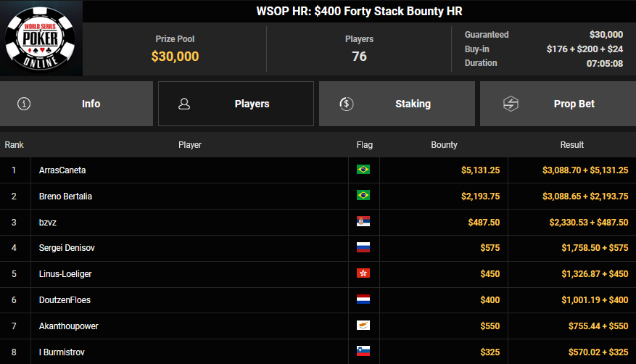Click the Result column header

tap(571, 145)
